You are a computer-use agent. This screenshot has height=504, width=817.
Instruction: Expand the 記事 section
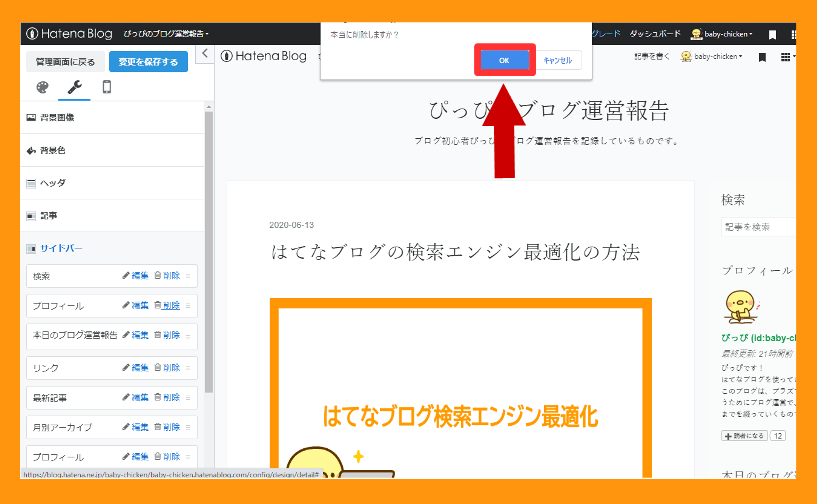(x=112, y=215)
